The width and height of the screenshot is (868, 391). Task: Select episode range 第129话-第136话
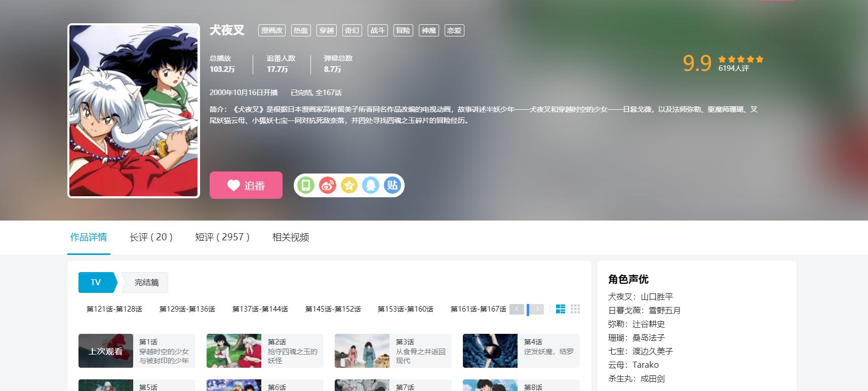pos(187,309)
